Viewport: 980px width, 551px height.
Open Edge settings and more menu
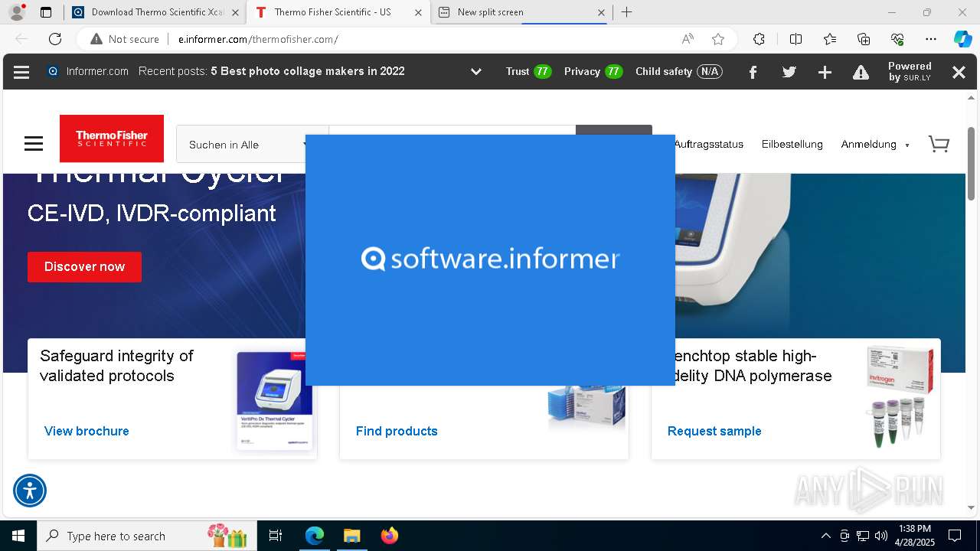coord(931,39)
